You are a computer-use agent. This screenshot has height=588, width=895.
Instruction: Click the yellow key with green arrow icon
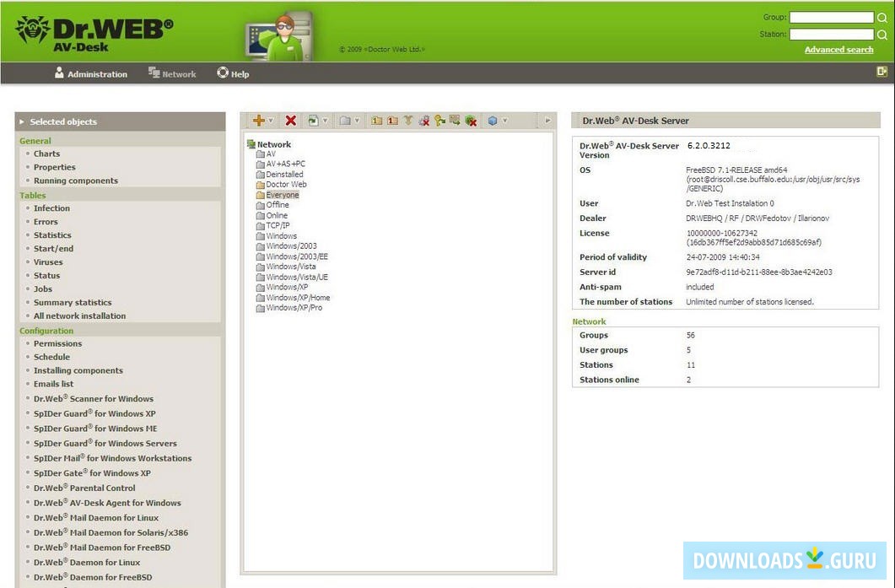pos(439,121)
